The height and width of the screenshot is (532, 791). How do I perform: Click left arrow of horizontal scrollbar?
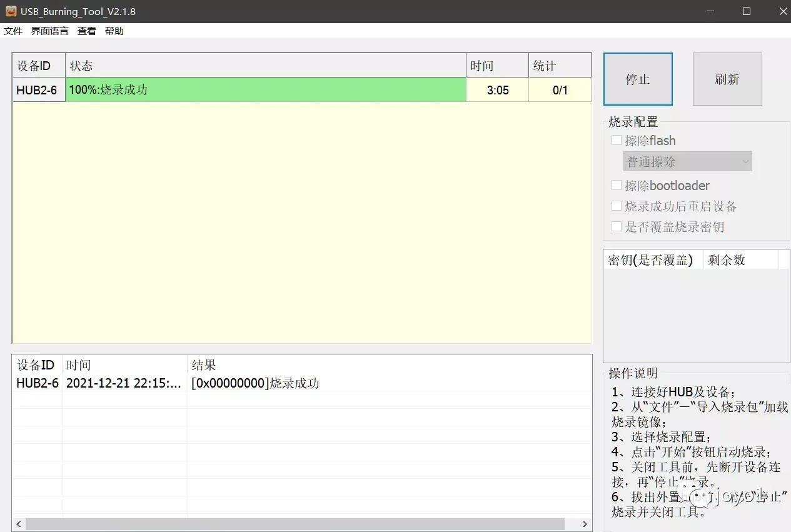[19, 524]
